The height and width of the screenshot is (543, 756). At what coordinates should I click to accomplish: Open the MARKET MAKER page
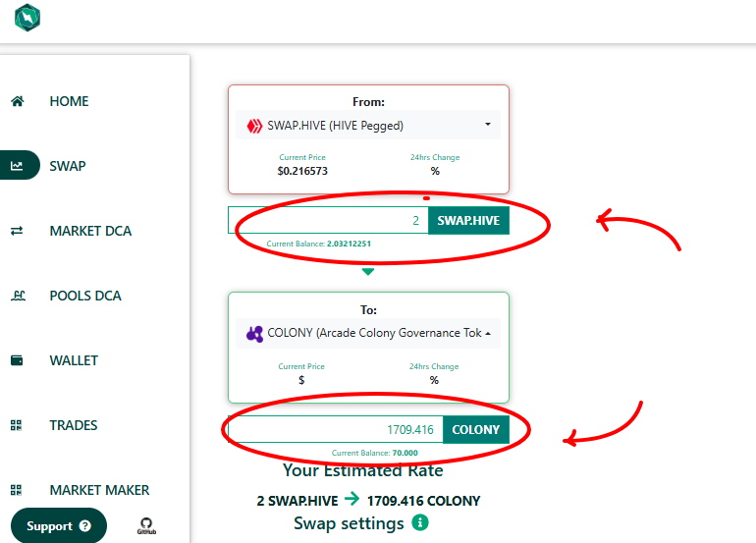tap(99, 490)
